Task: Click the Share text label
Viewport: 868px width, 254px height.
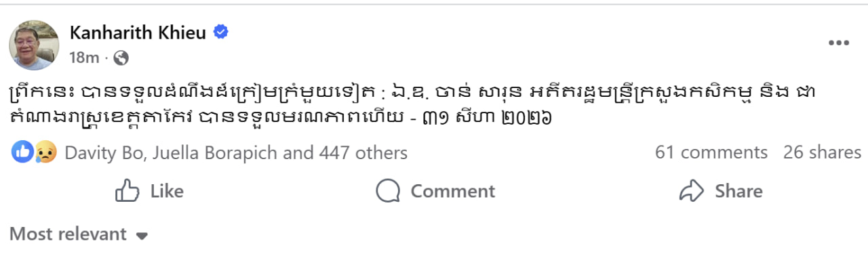Action: [738, 192]
